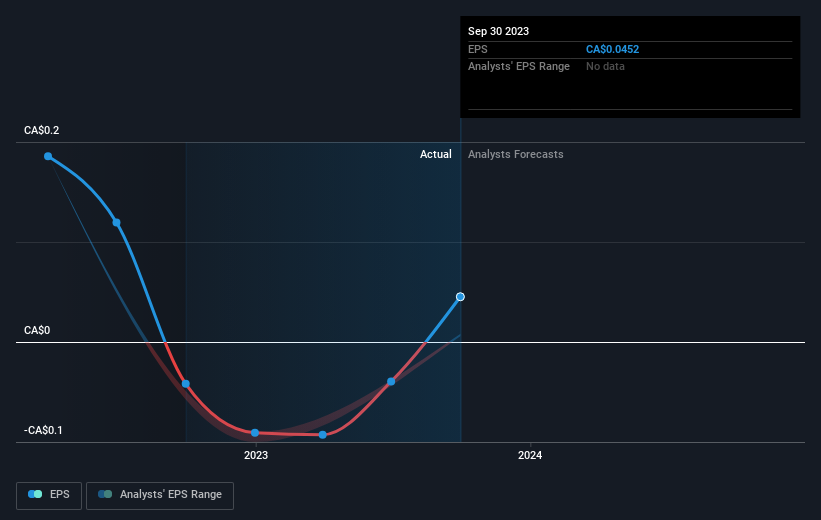The image size is (821, 520).
Task: Click the 2023 x-axis label
Action: click(256, 455)
